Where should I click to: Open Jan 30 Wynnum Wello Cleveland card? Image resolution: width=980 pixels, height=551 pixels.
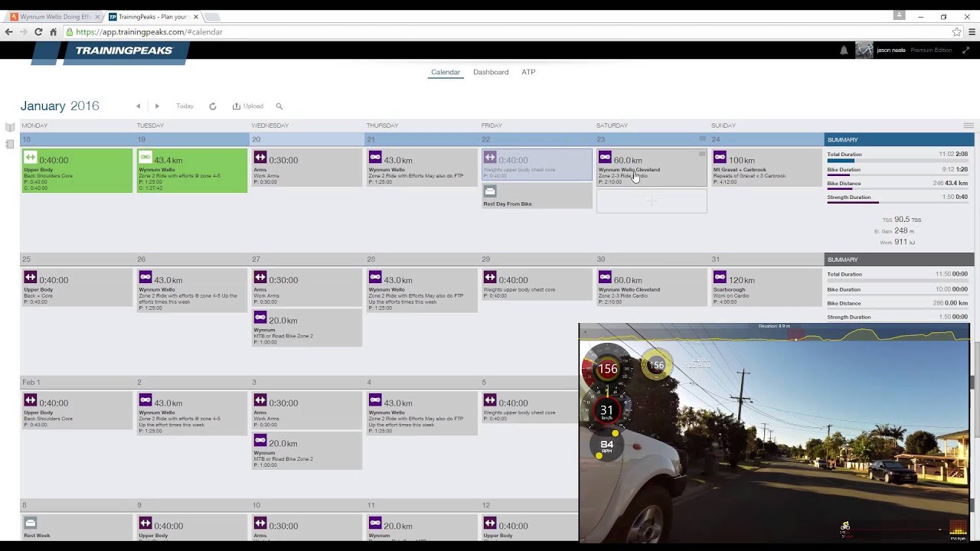pyautogui.click(x=652, y=287)
